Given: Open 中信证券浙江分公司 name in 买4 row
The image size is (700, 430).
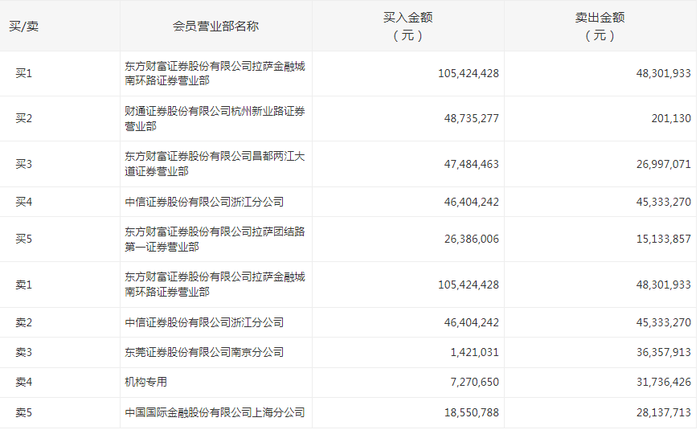Looking at the screenshot, I should pyautogui.click(x=204, y=202).
